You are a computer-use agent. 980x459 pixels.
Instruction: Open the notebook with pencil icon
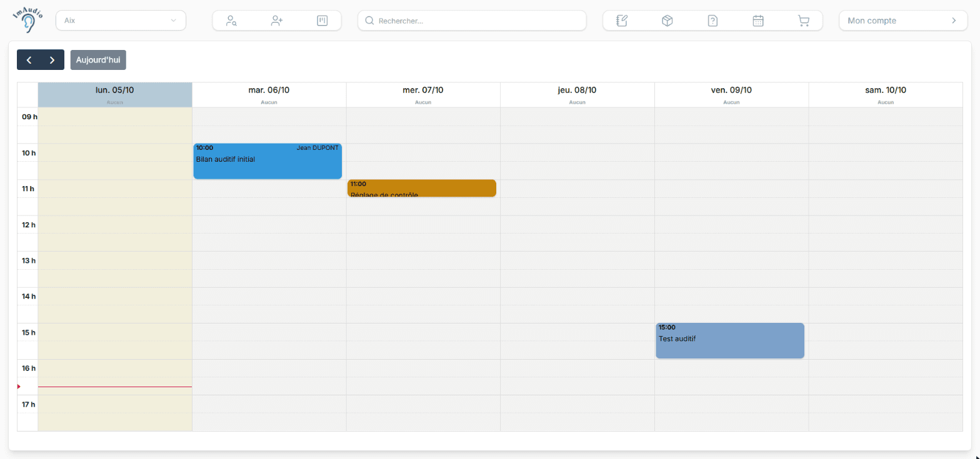point(622,21)
